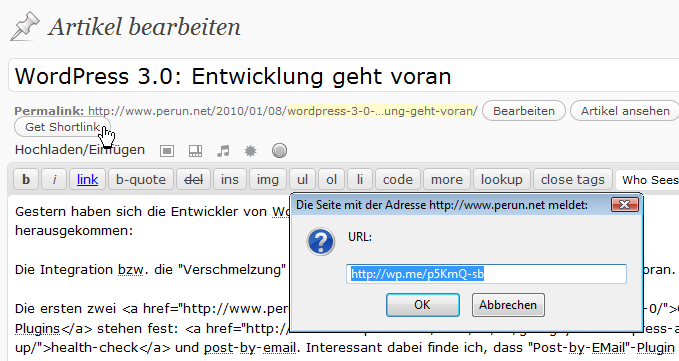Click the 'Artikel bearbeiten' page heading
Viewport: 679px width, 361px height.
(144, 27)
